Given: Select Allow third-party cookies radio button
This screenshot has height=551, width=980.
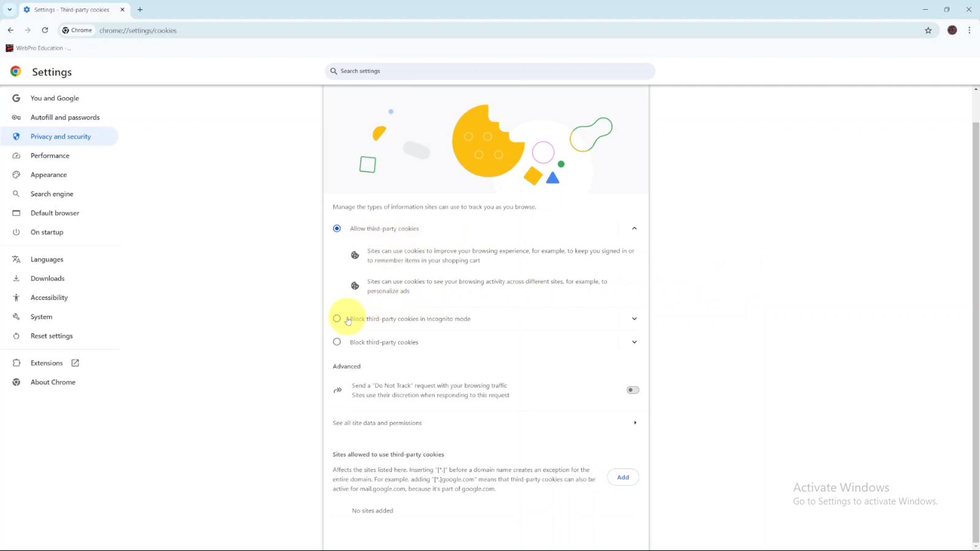Looking at the screenshot, I should (x=337, y=228).
